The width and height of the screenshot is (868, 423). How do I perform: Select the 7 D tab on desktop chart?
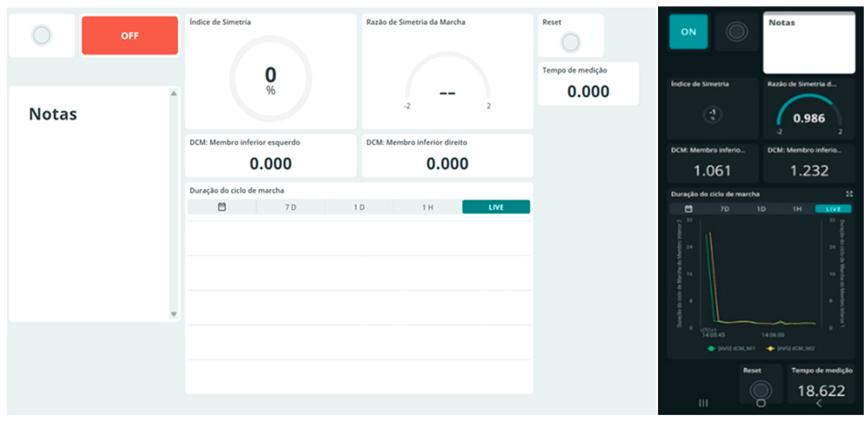pyautogui.click(x=290, y=207)
